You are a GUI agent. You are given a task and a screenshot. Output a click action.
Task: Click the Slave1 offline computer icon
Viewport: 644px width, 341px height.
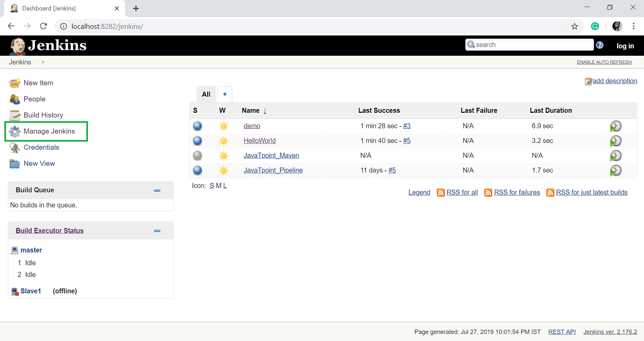[14, 291]
